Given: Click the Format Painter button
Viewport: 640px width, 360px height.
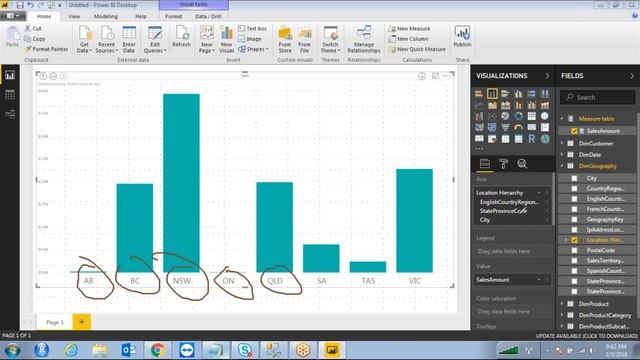Looking at the screenshot, I should click(x=46, y=49).
